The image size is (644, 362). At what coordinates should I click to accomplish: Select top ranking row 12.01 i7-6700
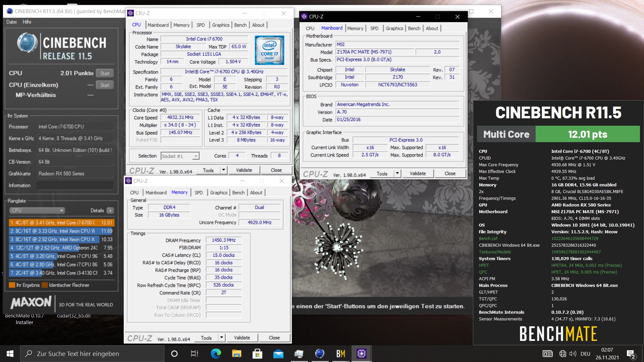click(62, 223)
